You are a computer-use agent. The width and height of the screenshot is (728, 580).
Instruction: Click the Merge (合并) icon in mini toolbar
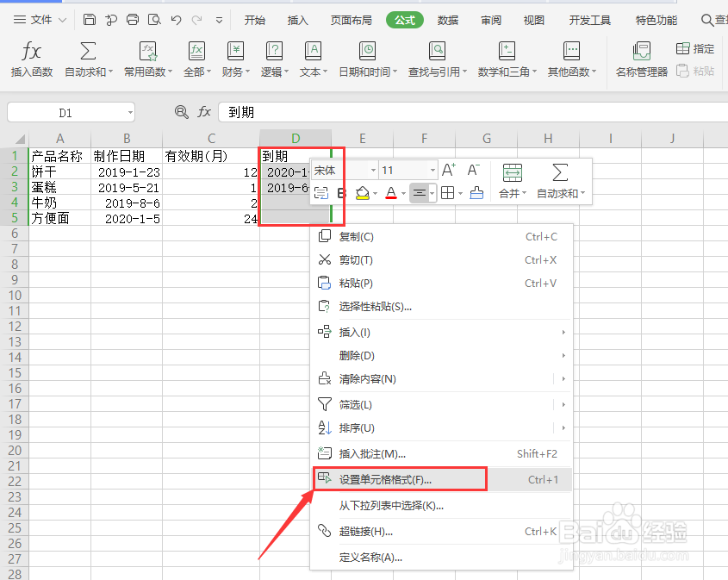(x=513, y=172)
